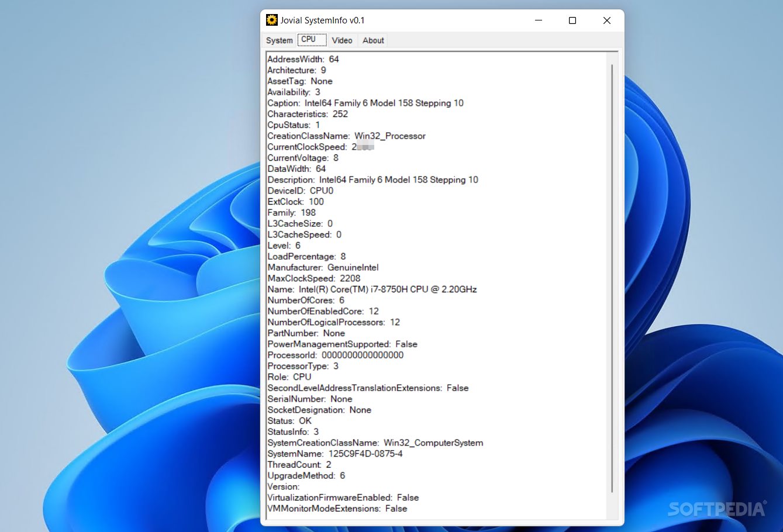Click the 'CpuStatus: 1' line

tap(294, 125)
